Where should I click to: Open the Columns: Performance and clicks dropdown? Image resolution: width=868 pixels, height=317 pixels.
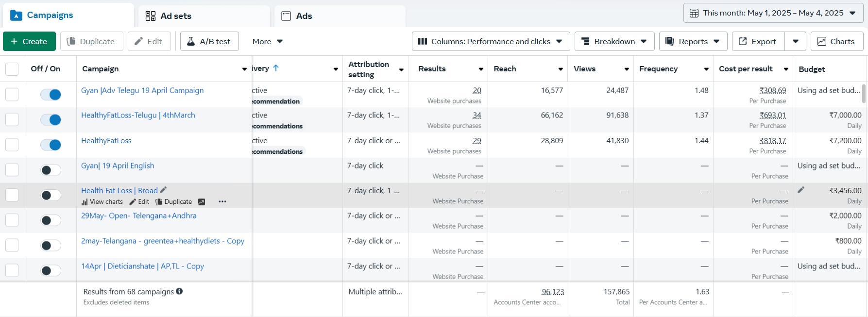point(490,42)
